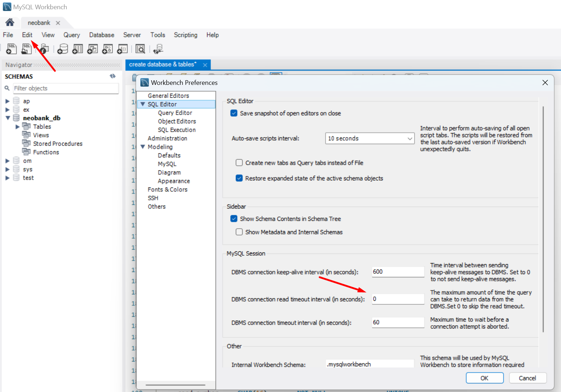Create new schema toolbar icon

pos(63,49)
